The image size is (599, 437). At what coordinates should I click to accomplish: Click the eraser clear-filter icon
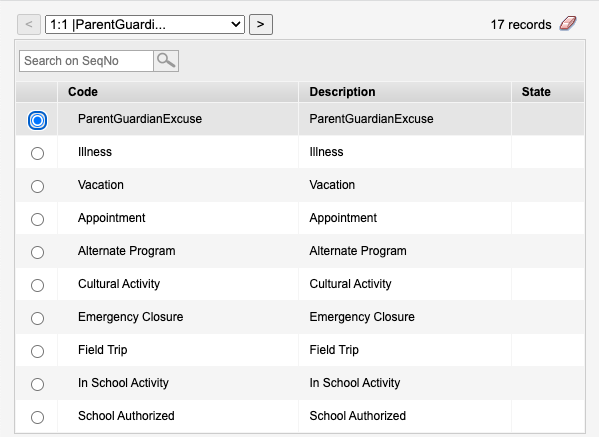pyautogui.click(x=568, y=24)
